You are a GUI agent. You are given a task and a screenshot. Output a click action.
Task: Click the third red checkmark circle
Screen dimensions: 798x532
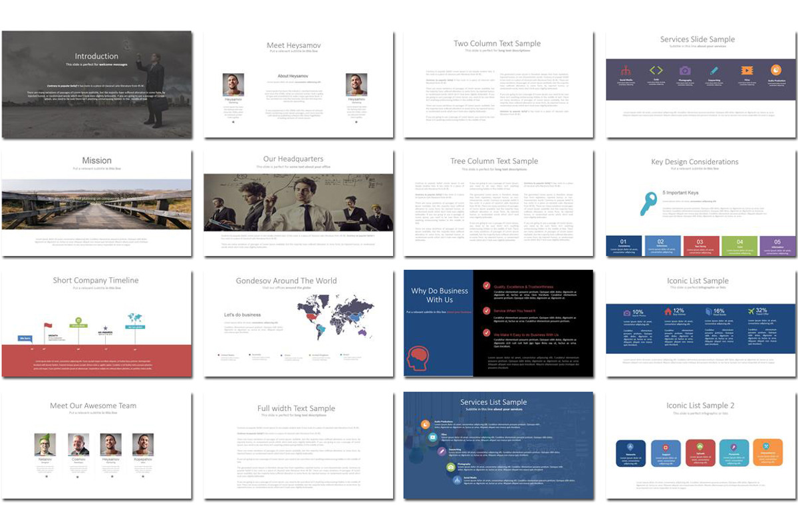[487, 334]
